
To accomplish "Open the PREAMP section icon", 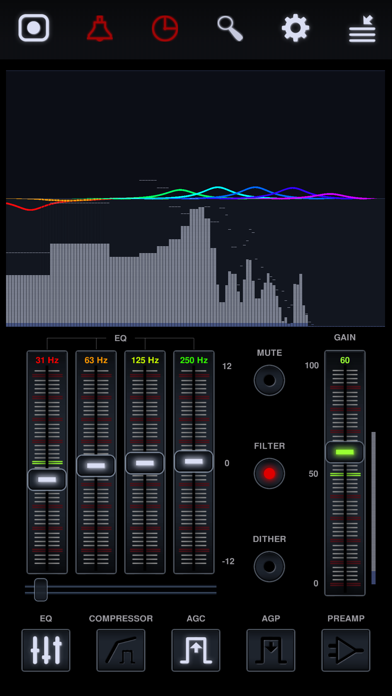I will coord(346,650).
